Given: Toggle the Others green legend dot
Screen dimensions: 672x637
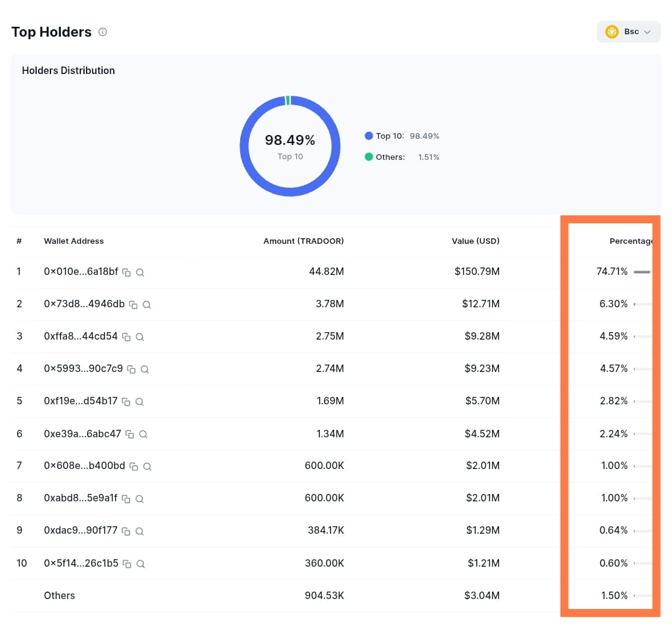Looking at the screenshot, I should point(368,157).
